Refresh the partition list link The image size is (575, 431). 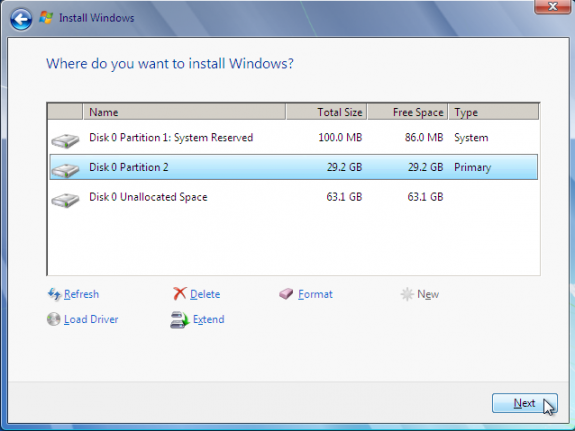[81, 294]
